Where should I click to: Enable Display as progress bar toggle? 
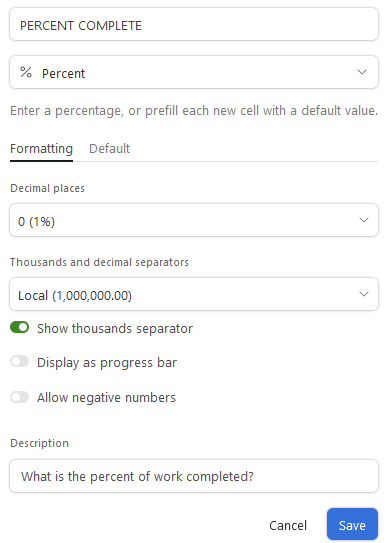(19, 362)
